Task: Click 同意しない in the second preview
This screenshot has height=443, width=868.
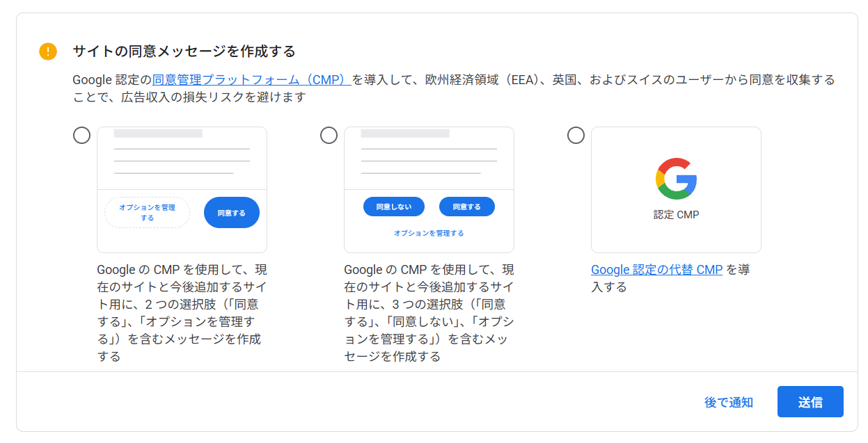Action: pyautogui.click(x=394, y=207)
